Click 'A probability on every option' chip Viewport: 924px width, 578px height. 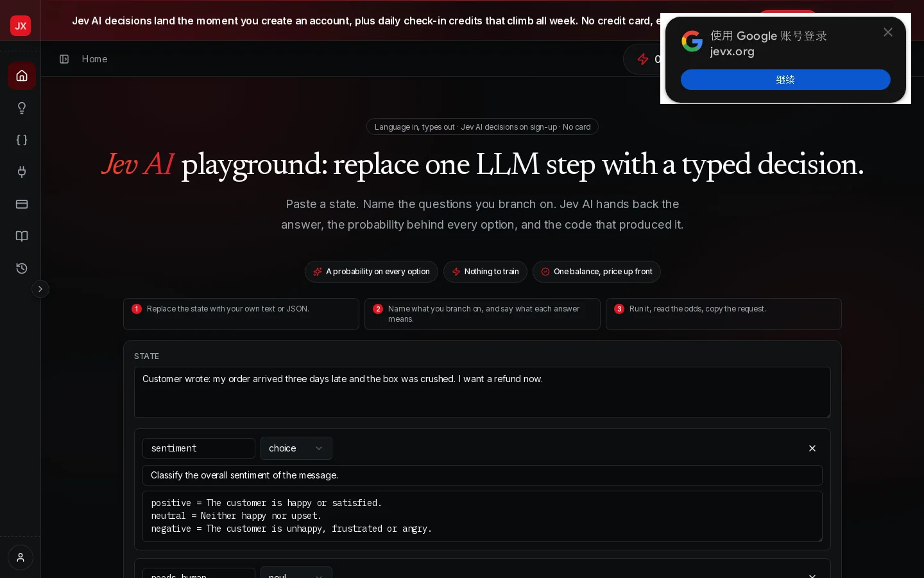coord(372,272)
